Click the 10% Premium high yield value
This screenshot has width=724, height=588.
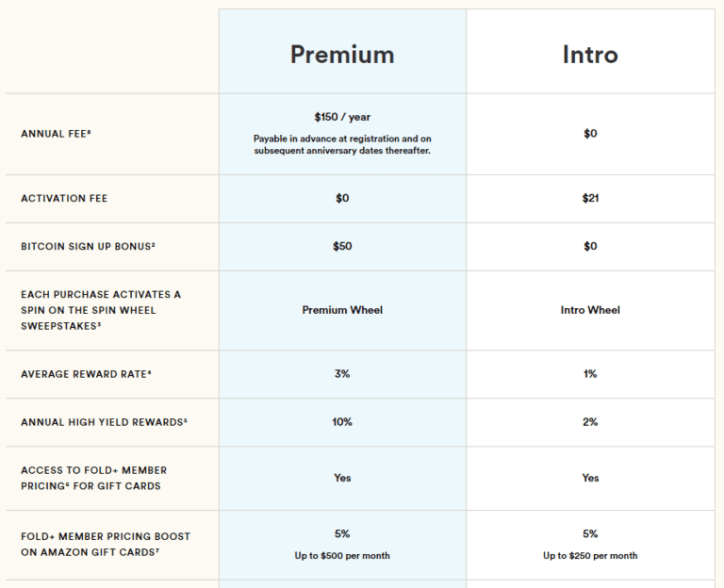[342, 421]
